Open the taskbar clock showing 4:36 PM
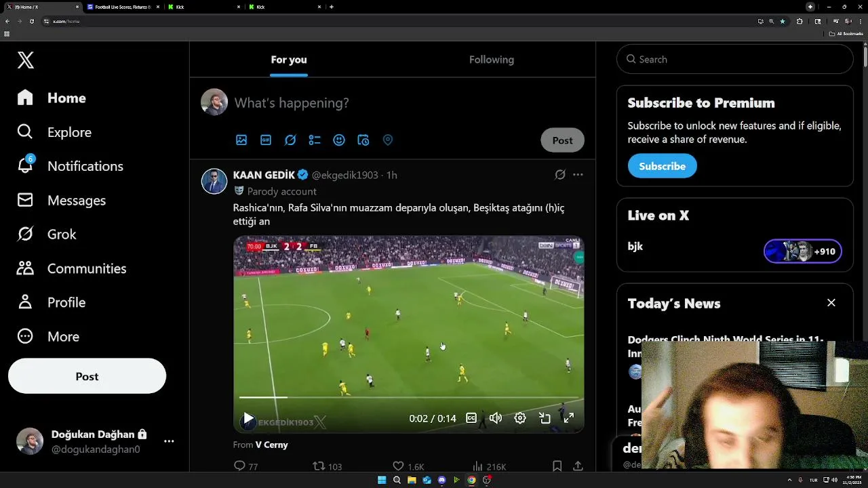 click(x=852, y=480)
